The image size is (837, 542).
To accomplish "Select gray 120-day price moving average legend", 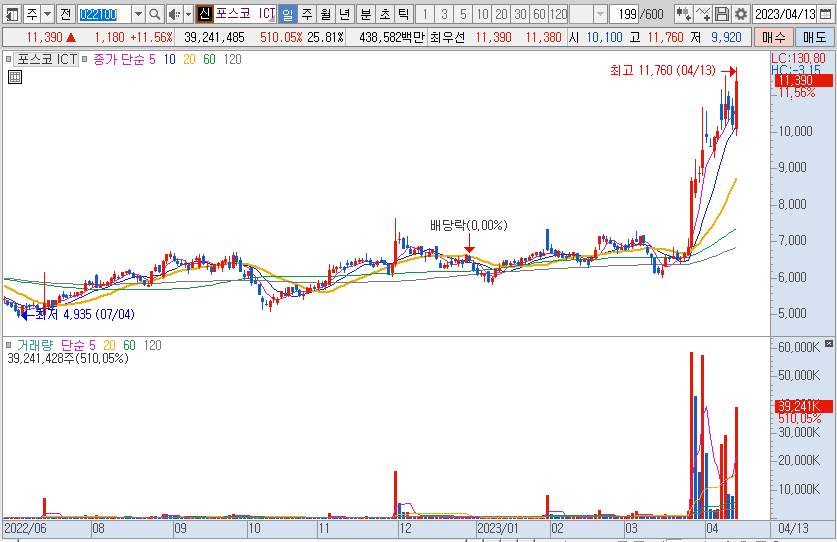I will click(232, 59).
